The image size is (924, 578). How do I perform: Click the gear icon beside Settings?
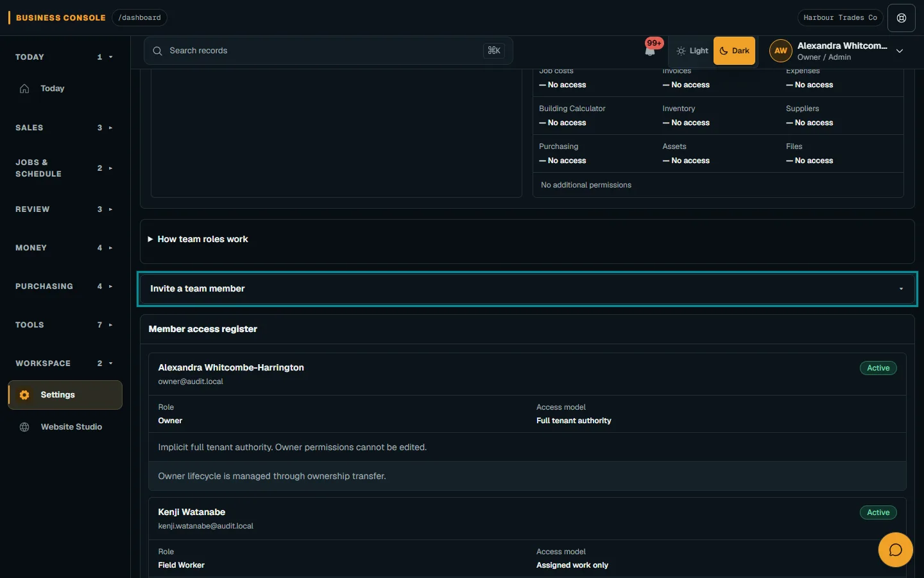[24, 395]
